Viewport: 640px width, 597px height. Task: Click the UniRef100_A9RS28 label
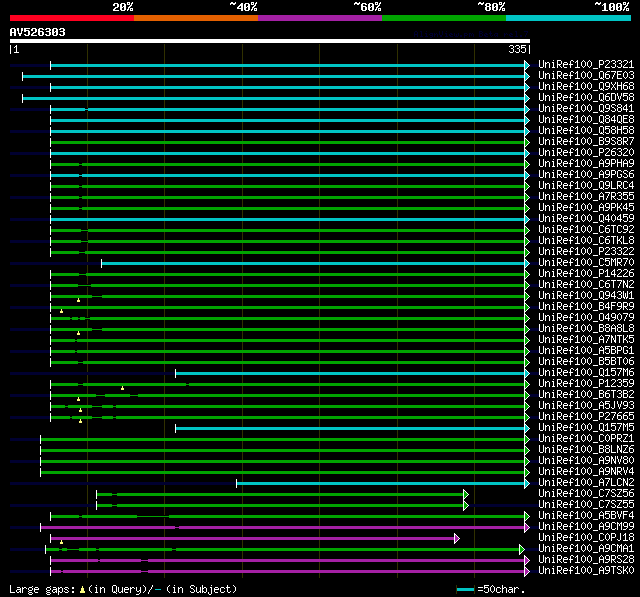(x=586, y=560)
